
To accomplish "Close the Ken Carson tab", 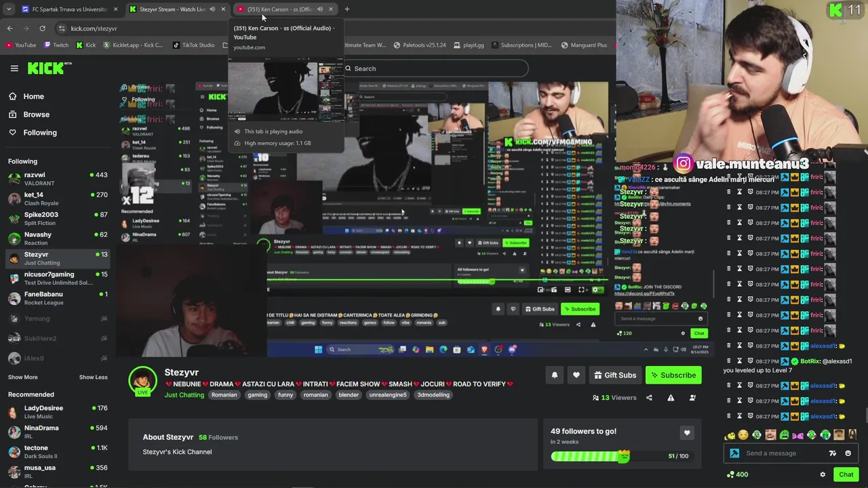I will coord(331,9).
